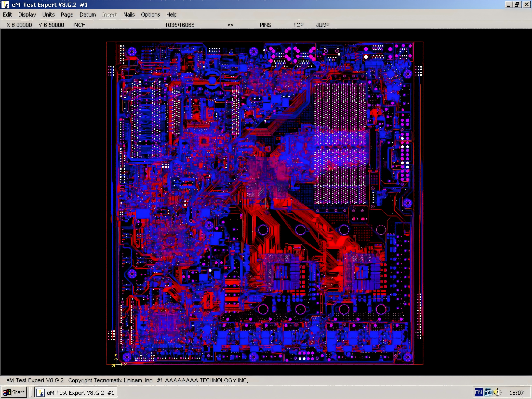Click the 1035/16066 counter in status row
Screen dimensions: 532x399
pyautogui.click(x=179, y=25)
